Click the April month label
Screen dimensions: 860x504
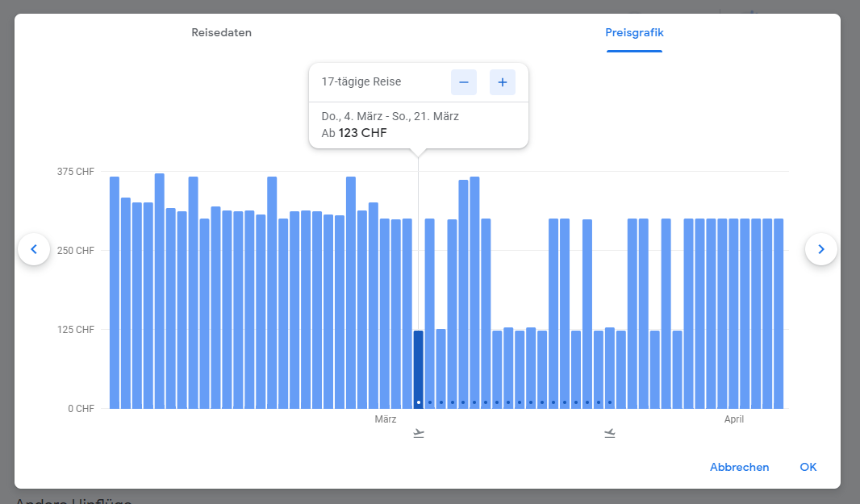[733, 419]
